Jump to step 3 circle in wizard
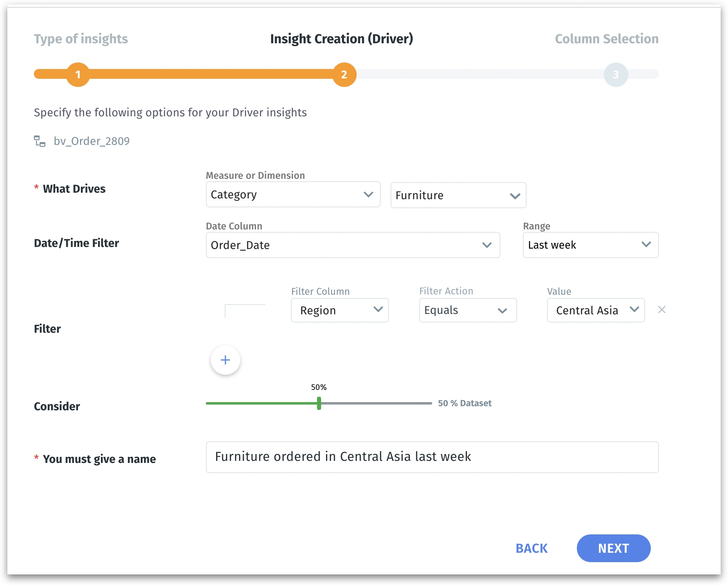The height and width of the screenshot is (585, 728). click(x=616, y=75)
